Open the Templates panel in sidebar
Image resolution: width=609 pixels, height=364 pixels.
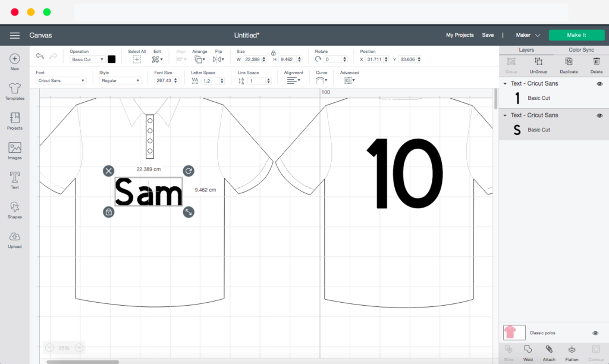coord(15,91)
